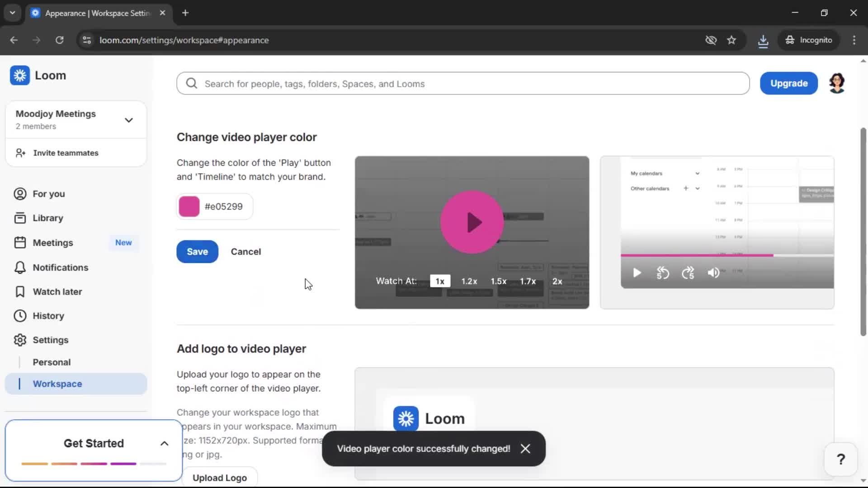The height and width of the screenshot is (488, 868).
Task: Open browser Downloads
Action: point(763,40)
